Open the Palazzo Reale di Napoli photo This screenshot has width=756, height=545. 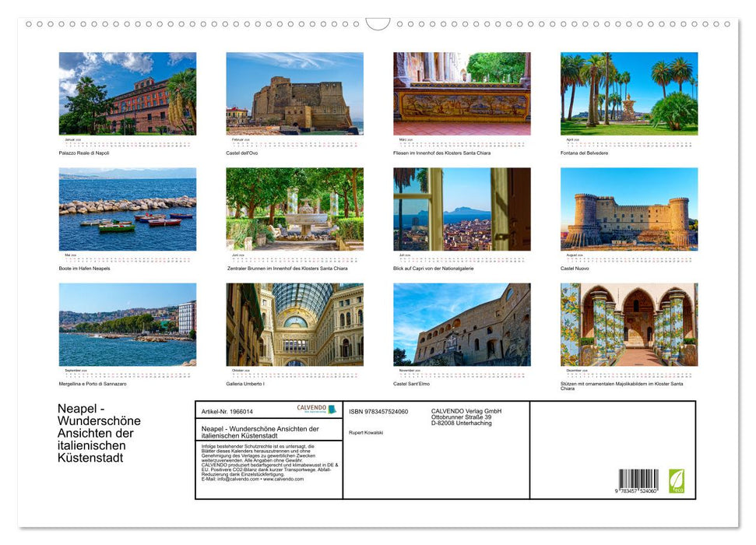click(x=128, y=93)
